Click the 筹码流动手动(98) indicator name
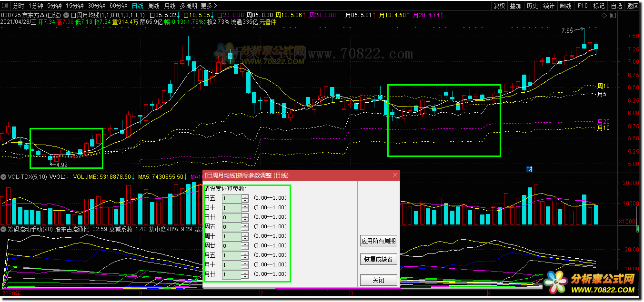The height and width of the screenshot is (302, 644). 30,229
